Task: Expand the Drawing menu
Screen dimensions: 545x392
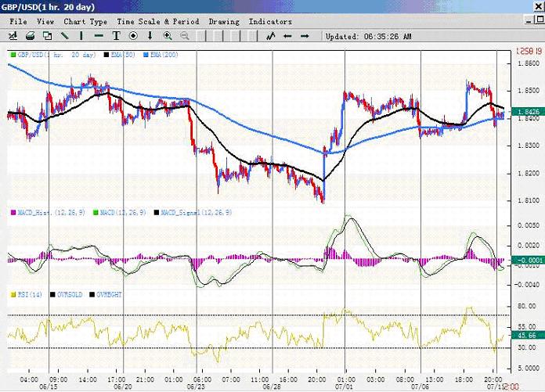Action: pos(224,22)
